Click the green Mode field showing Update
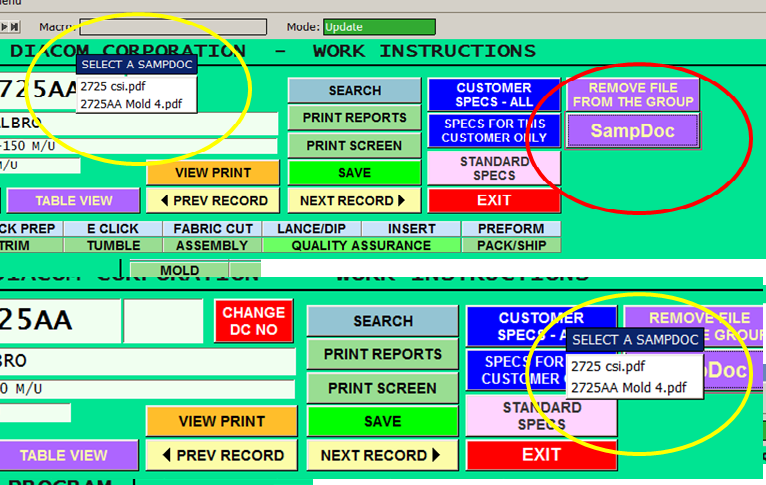This screenshot has width=766, height=485. click(x=379, y=27)
